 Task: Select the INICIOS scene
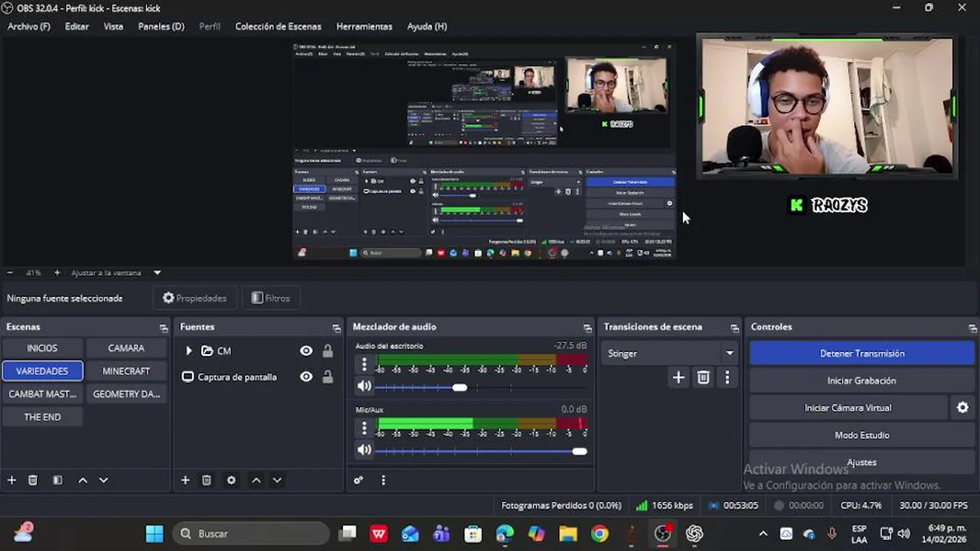click(x=42, y=348)
